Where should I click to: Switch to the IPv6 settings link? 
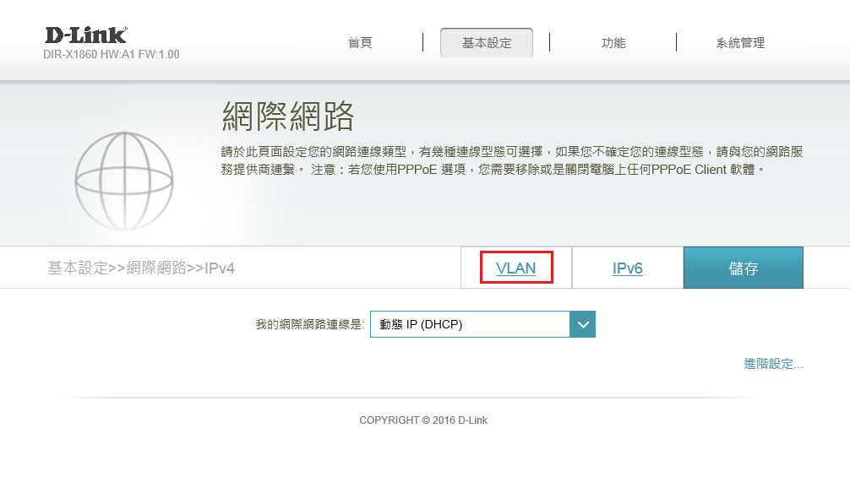(627, 268)
